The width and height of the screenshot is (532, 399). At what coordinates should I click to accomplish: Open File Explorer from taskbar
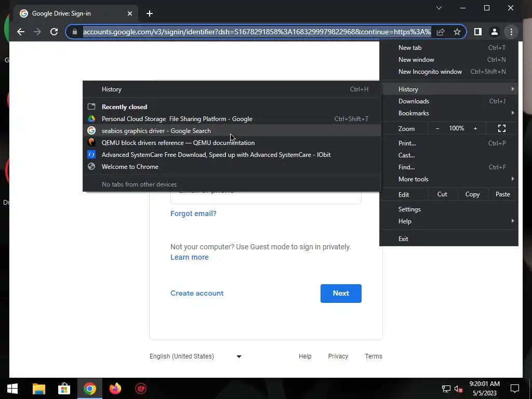tap(38, 389)
